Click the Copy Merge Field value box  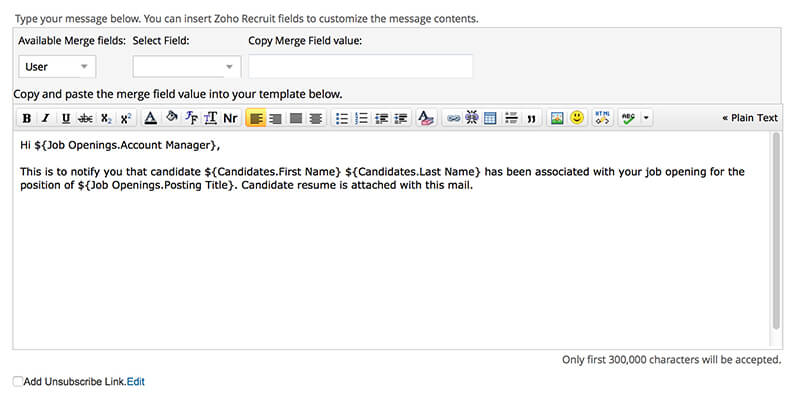(360, 67)
